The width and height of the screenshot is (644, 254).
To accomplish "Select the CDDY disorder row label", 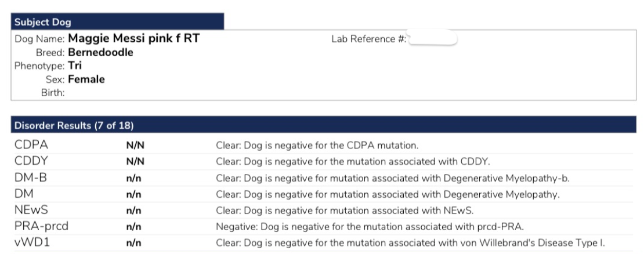I will click(31, 161).
